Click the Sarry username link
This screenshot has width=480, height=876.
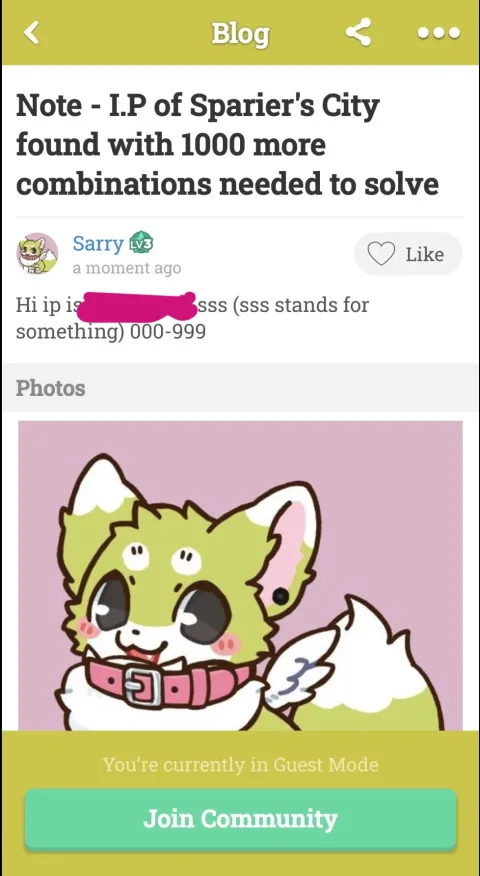(x=98, y=244)
